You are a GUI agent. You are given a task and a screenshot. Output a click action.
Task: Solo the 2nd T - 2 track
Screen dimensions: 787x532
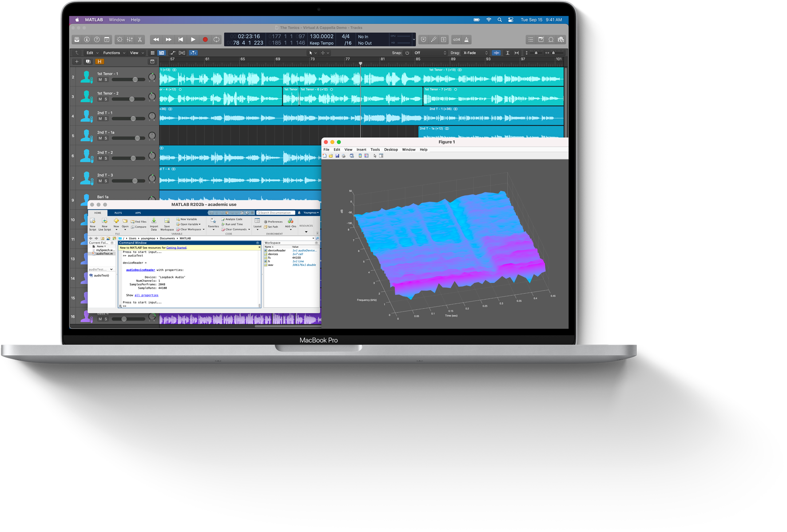click(106, 159)
